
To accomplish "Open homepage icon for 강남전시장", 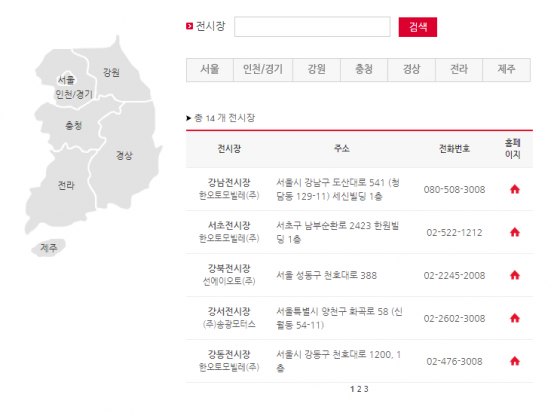I will [514, 189].
